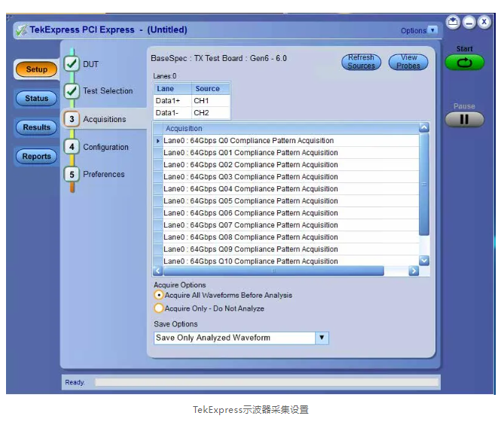Open step 4 Configuration number icon
The image size is (504, 428).
(x=72, y=147)
